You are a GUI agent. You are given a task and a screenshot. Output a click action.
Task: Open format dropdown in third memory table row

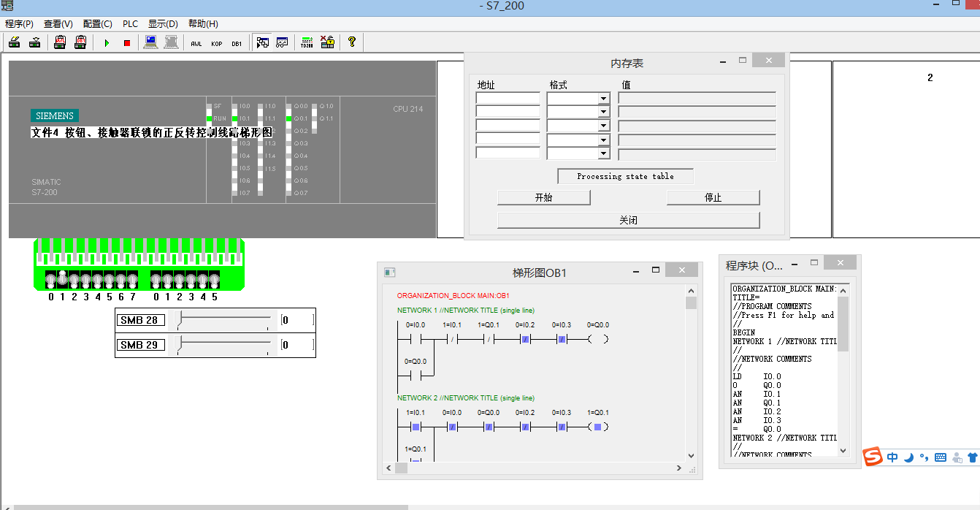click(x=603, y=126)
